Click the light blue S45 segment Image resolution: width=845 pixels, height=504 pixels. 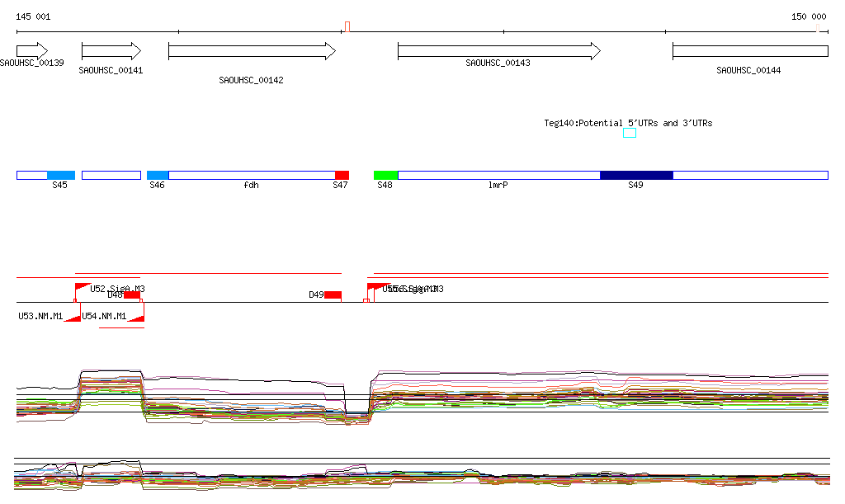point(61,175)
